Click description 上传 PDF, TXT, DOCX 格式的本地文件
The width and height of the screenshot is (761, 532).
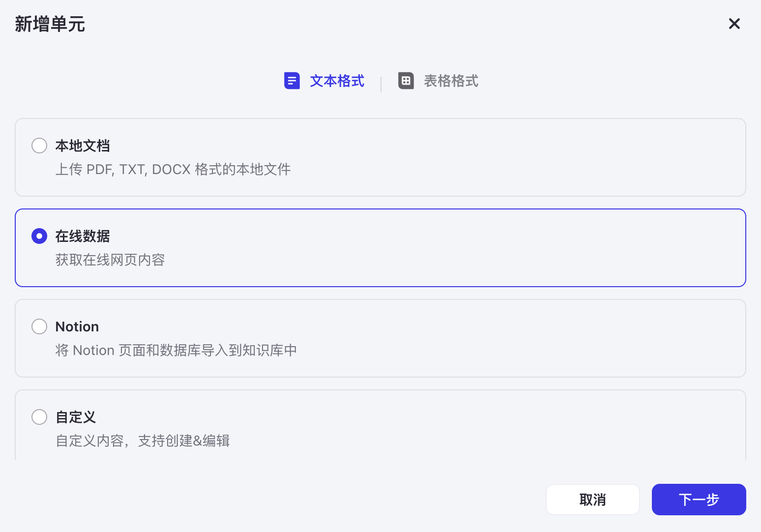click(173, 169)
